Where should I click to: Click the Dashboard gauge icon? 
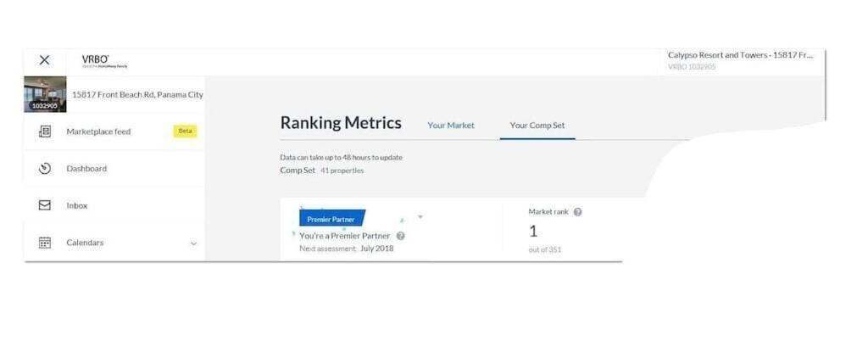coord(45,169)
